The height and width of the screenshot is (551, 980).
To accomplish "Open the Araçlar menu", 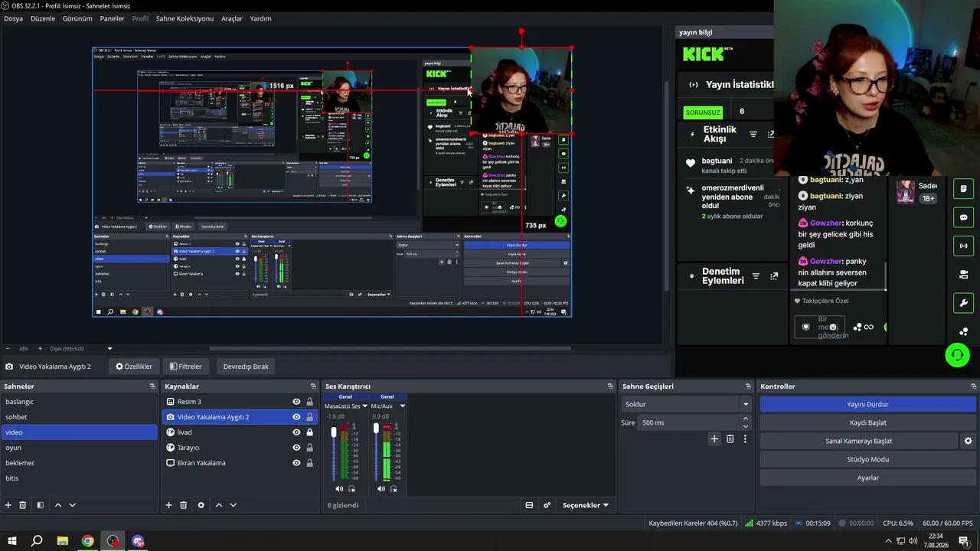I will click(232, 18).
